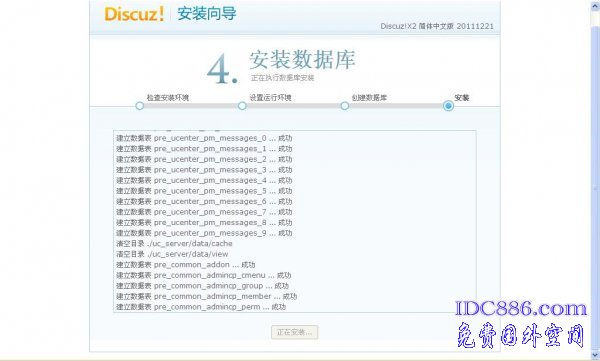The height and width of the screenshot is (361, 600).
Task: Click the 安装向导 header title
Action: (207, 14)
